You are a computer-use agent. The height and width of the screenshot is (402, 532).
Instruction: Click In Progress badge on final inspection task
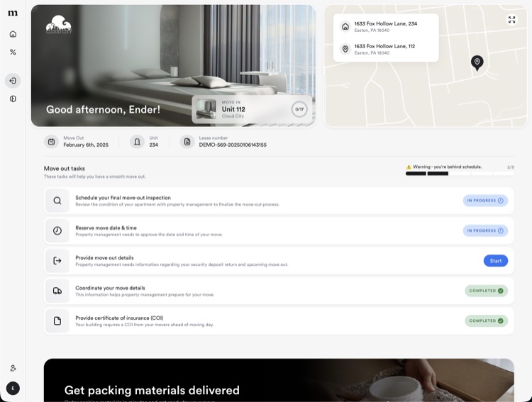click(485, 201)
